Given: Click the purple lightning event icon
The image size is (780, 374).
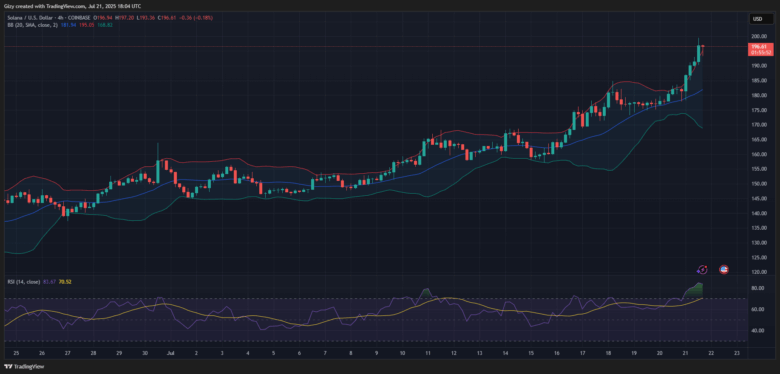Looking at the screenshot, I should coord(702,270).
